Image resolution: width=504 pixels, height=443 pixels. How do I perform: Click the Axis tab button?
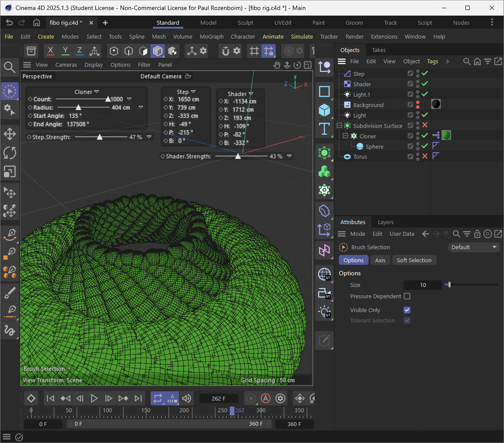click(x=380, y=260)
